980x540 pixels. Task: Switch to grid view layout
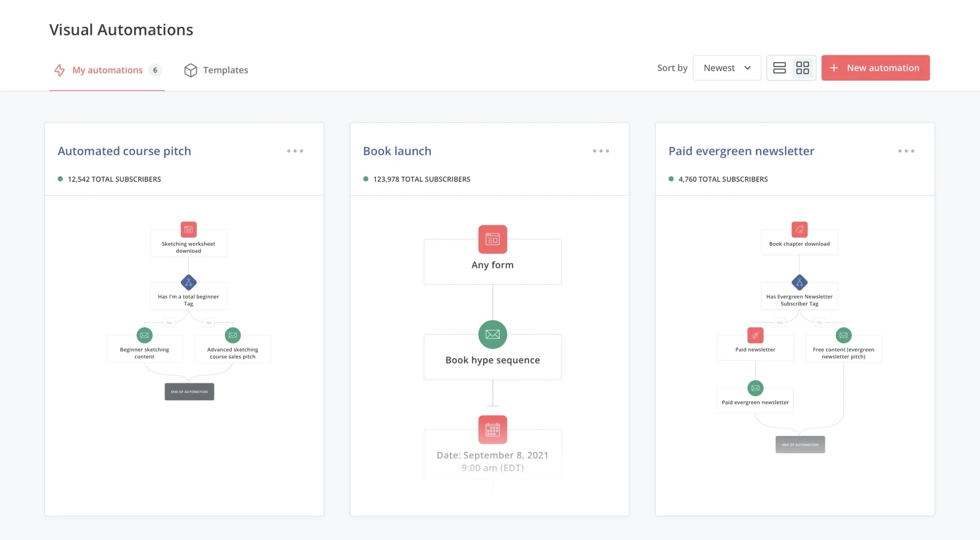point(803,68)
